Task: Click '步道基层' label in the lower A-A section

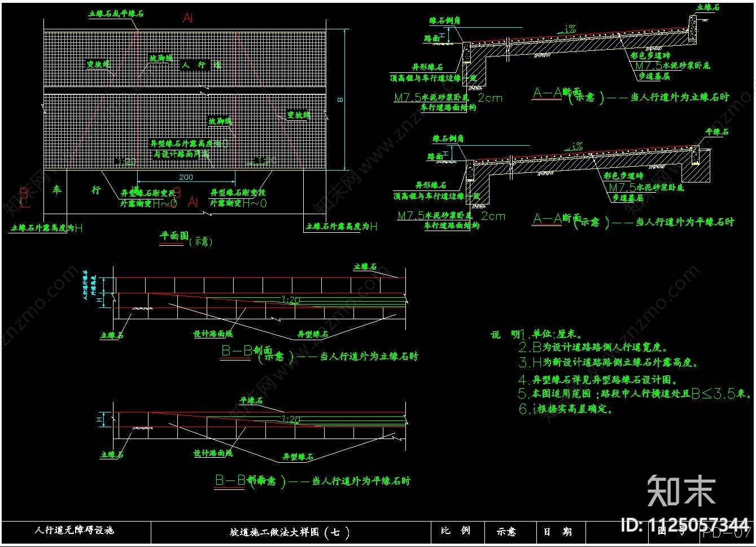Action: (628, 198)
